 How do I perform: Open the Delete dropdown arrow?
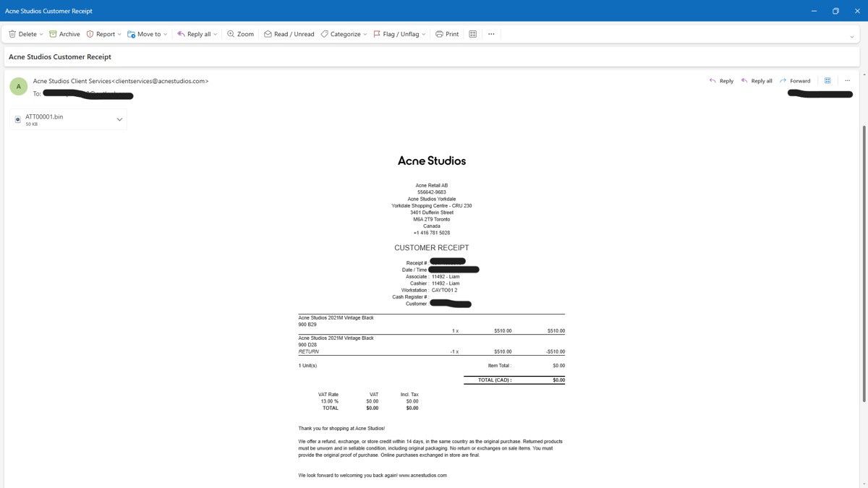(x=41, y=34)
